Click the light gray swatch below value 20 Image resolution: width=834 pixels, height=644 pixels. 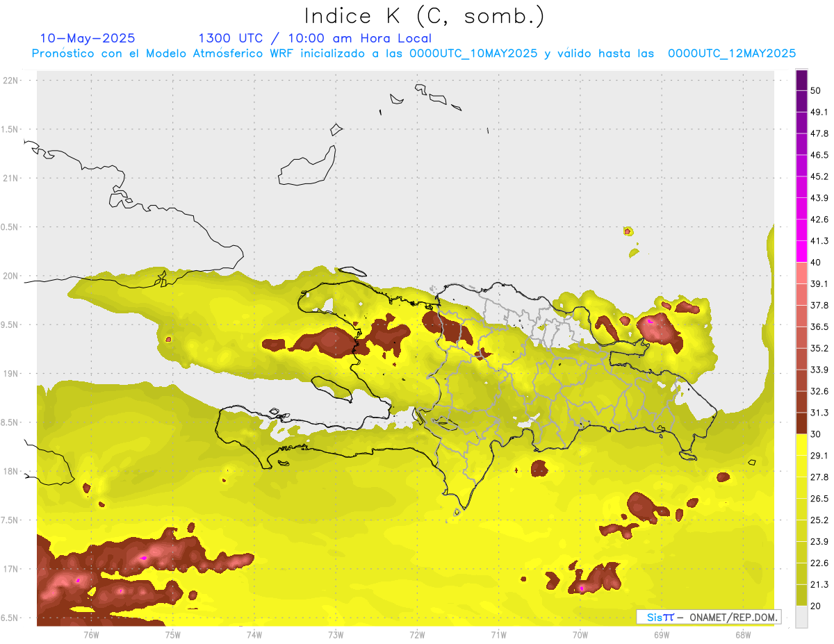tap(802, 617)
